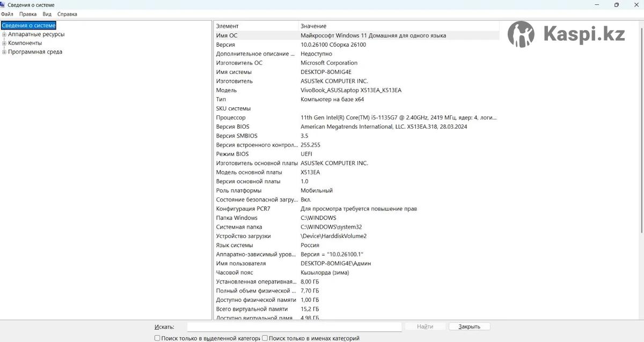Minimize the Сведения о системе window
This screenshot has height=342, width=644.
(x=597, y=5)
